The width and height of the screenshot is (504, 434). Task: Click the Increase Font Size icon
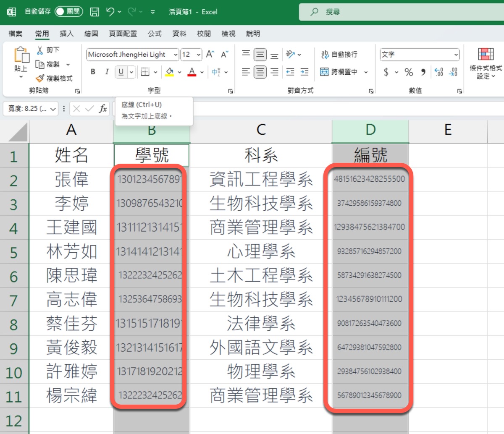point(210,54)
